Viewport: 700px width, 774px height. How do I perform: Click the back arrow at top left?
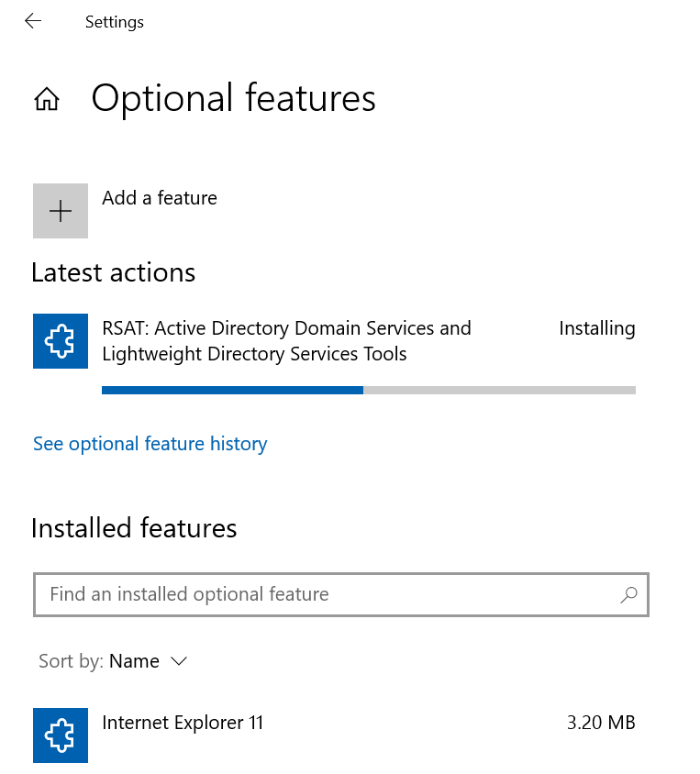point(33,20)
